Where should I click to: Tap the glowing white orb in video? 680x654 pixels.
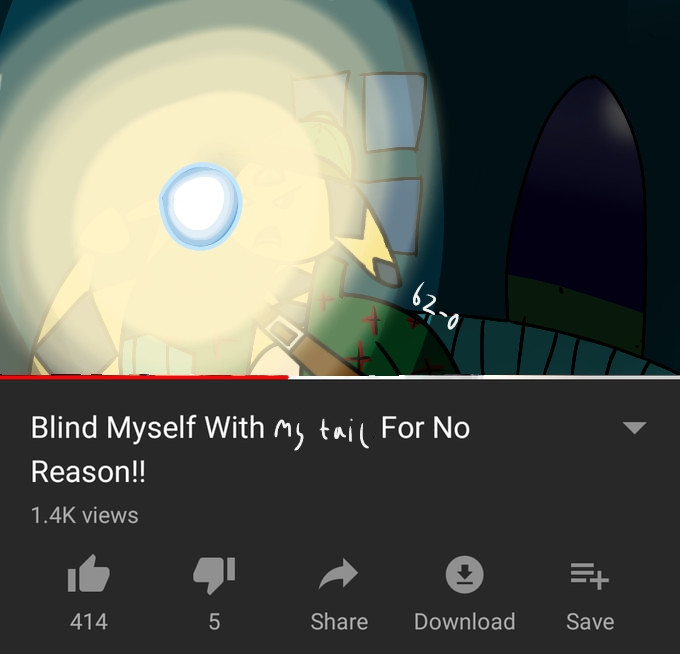[200, 206]
